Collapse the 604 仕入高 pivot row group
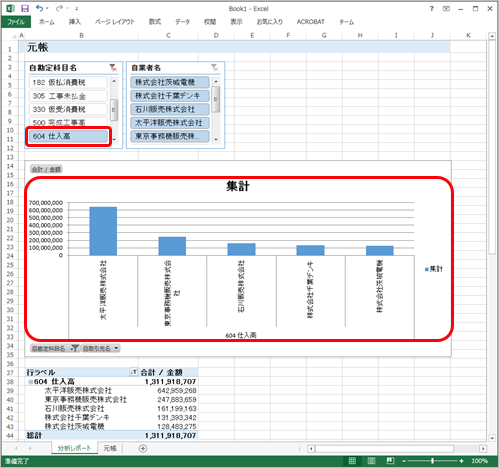Screen dimensions: 499x468 [30, 382]
